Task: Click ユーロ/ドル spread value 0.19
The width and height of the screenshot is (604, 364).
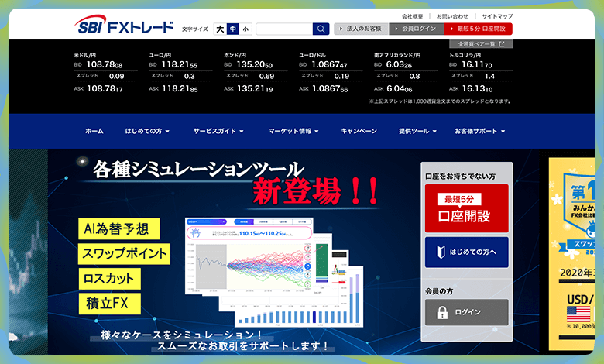Action: tap(341, 76)
